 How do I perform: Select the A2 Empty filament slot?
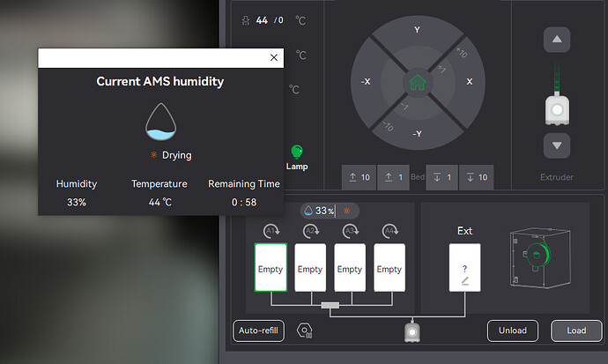click(310, 267)
